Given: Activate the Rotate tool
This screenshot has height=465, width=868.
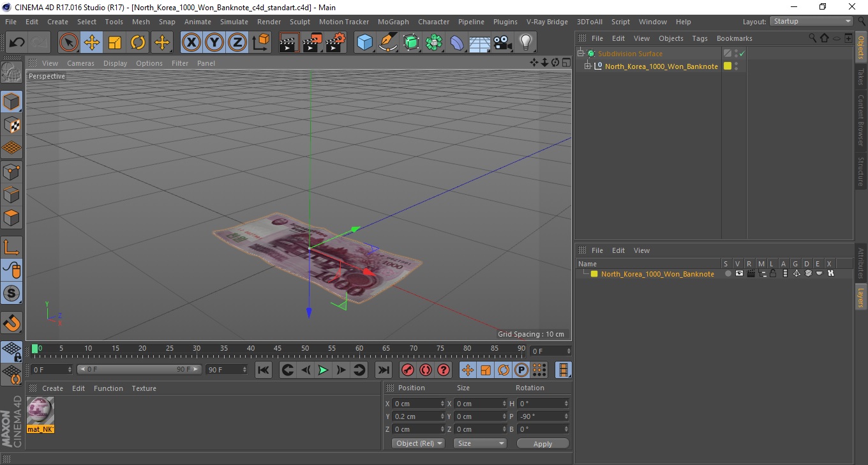Looking at the screenshot, I should click(x=138, y=43).
